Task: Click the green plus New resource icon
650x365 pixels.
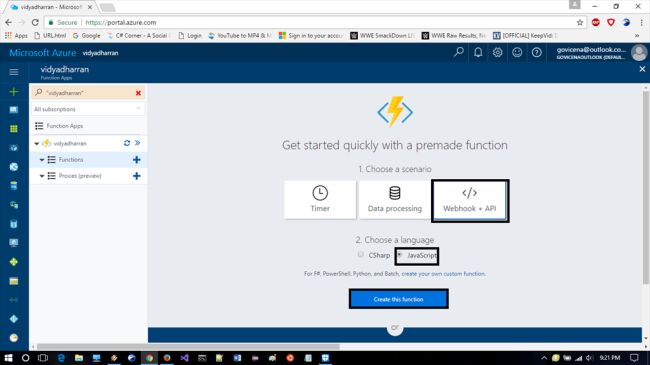Action: (x=14, y=91)
